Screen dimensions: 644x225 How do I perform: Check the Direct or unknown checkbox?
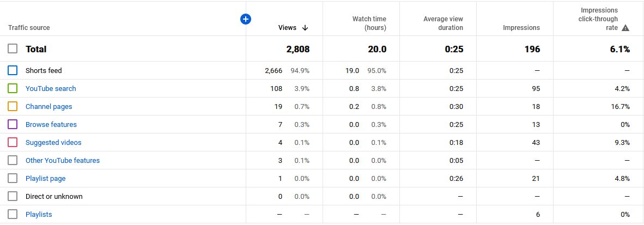coord(13,196)
